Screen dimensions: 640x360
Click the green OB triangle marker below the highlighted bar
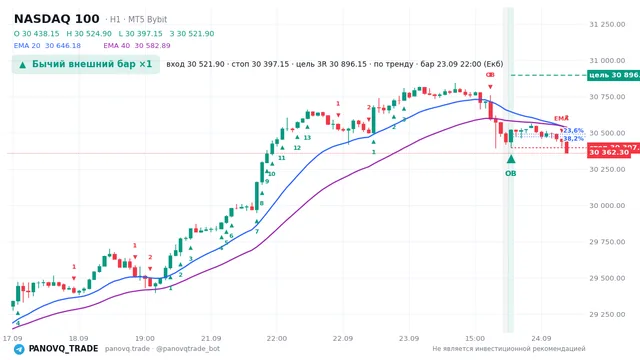511,158
